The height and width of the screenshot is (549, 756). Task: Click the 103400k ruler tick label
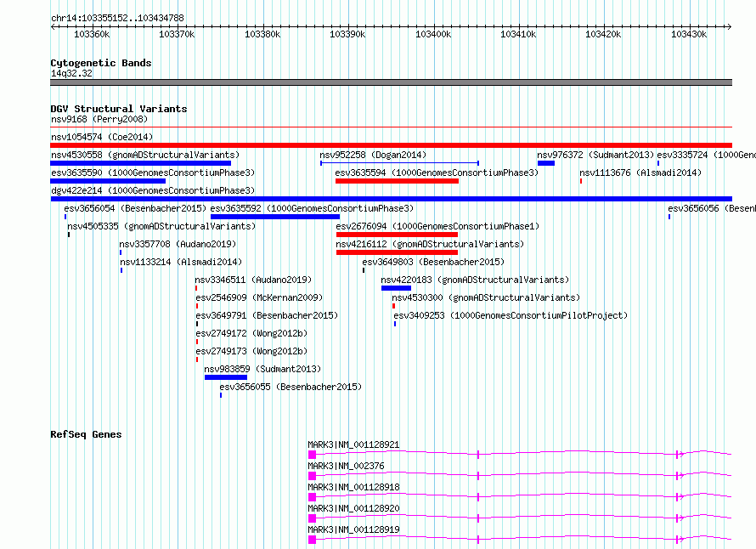coord(433,34)
